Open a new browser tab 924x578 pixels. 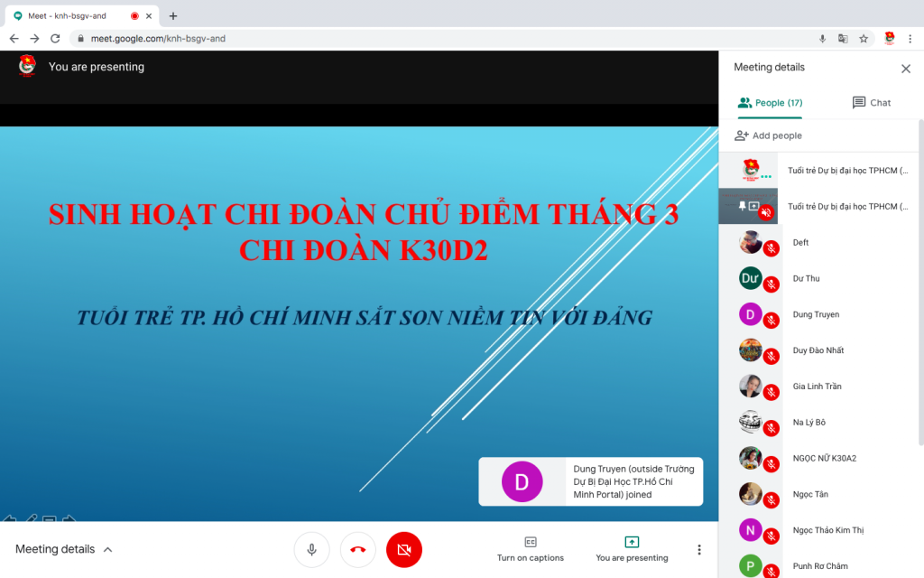tap(172, 16)
